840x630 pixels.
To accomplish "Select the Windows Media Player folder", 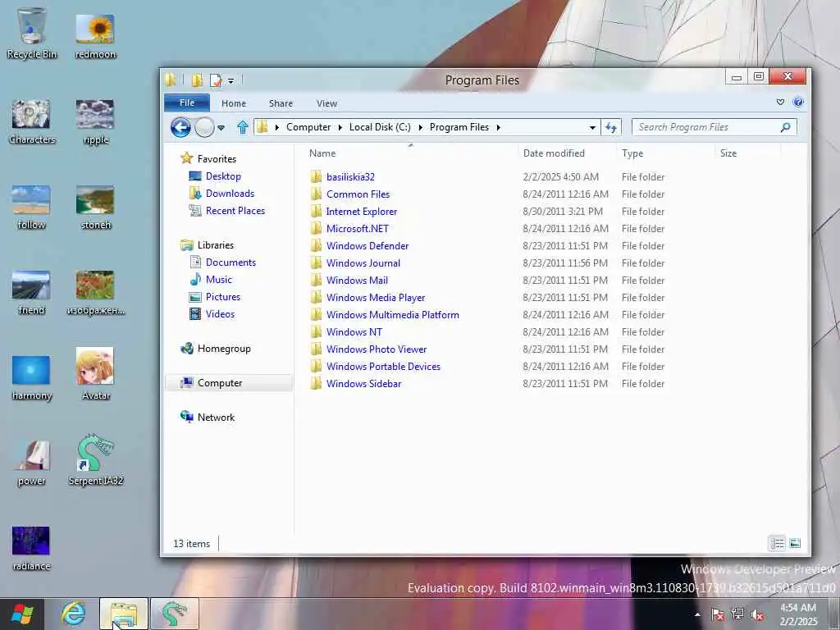I will tap(376, 297).
